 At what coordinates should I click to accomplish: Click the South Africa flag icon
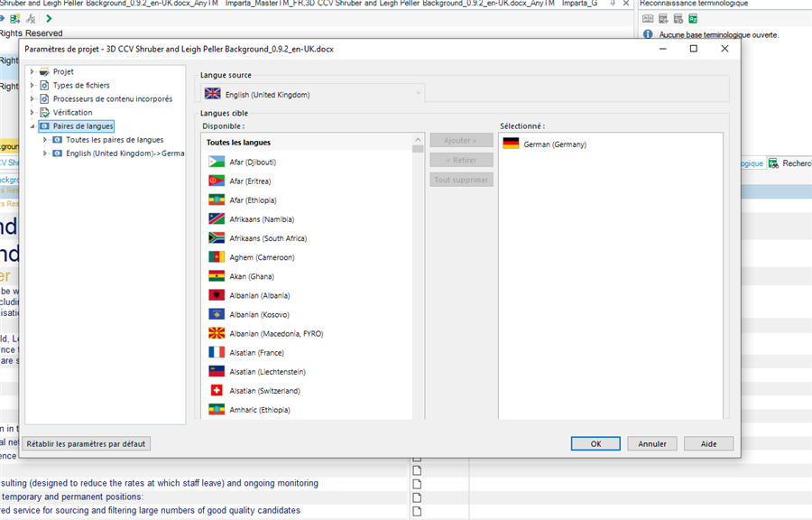[x=217, y=237]
